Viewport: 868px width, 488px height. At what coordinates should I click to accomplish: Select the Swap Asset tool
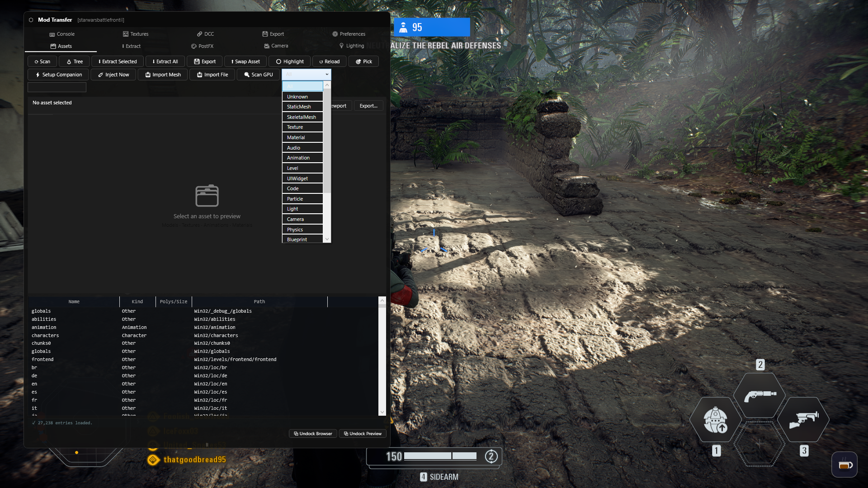point(245,61)
